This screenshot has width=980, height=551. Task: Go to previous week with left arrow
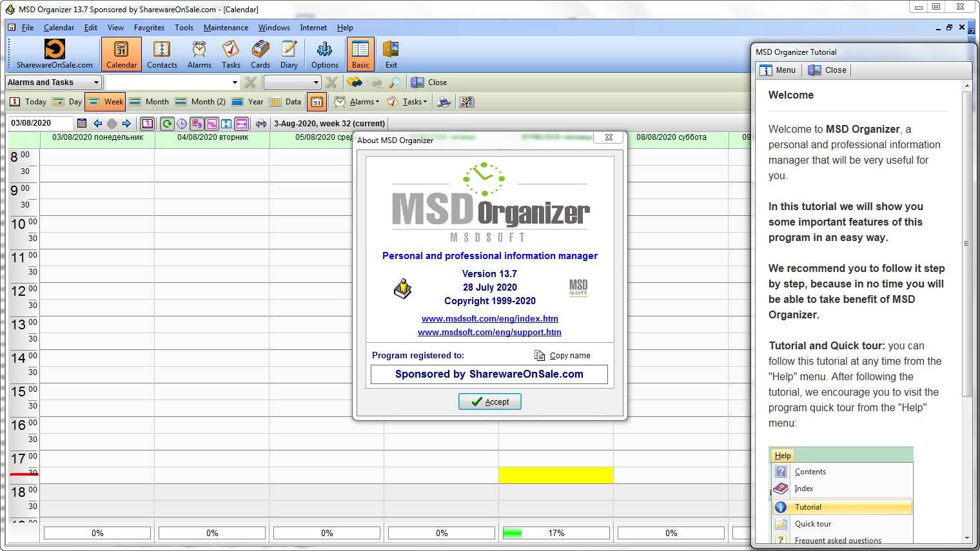coord(98,123)
